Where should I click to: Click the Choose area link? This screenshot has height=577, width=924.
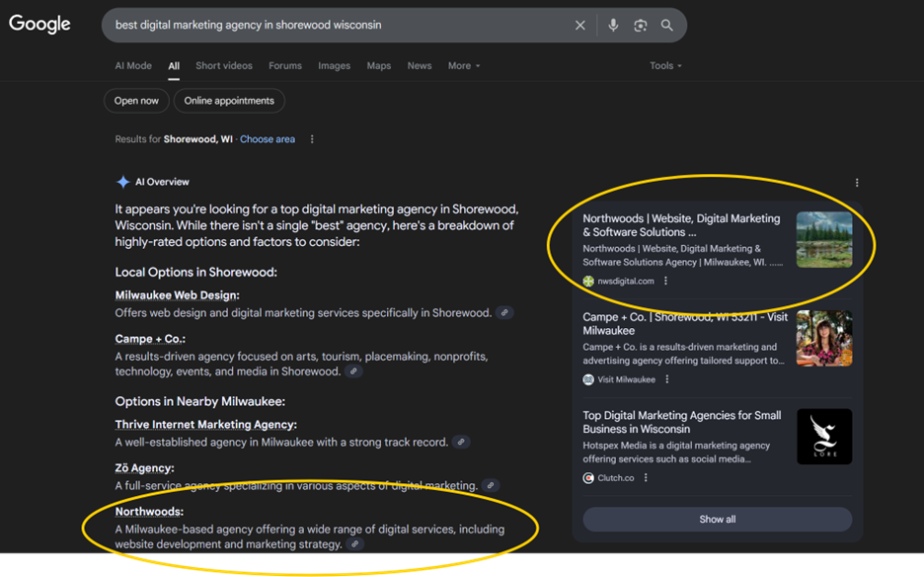[x=268, y=139]
